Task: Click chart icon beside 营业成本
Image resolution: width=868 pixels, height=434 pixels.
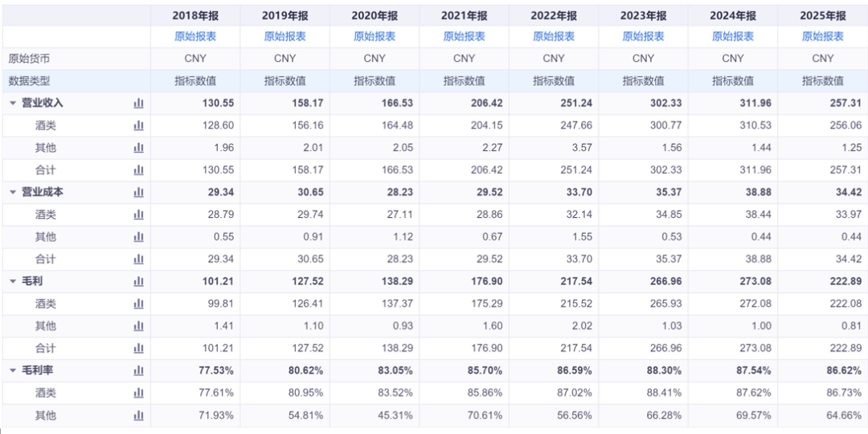Action: tap(138, 192)
